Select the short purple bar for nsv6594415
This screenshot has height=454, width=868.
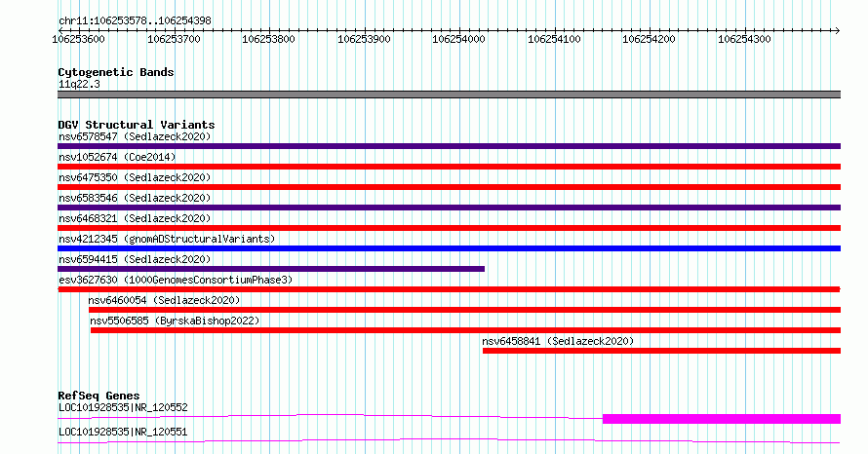tap(271, 269)
